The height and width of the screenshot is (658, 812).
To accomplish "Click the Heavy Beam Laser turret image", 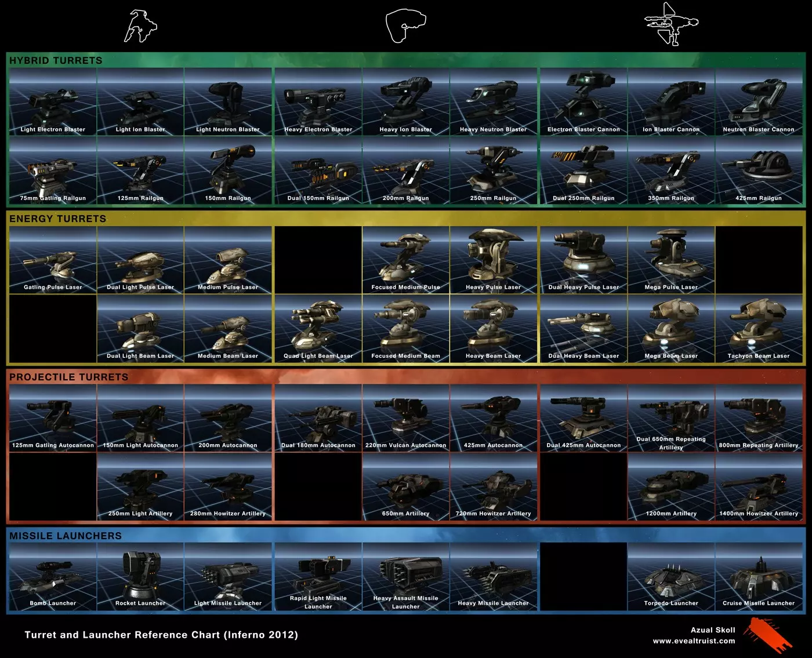I will click(494, 329).
